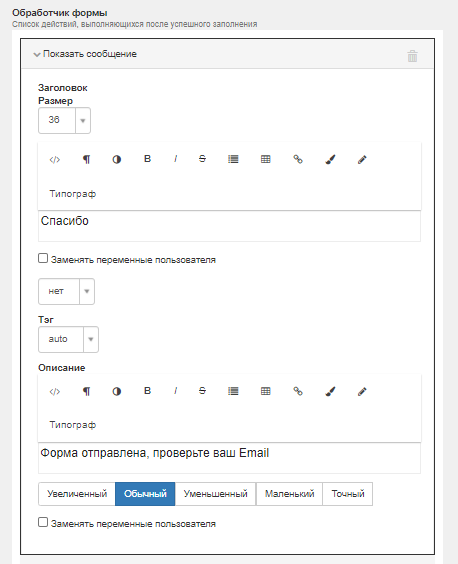Apply strikethrough in the Описание editor
Screen dimensions: 458x564
(202, 391)
